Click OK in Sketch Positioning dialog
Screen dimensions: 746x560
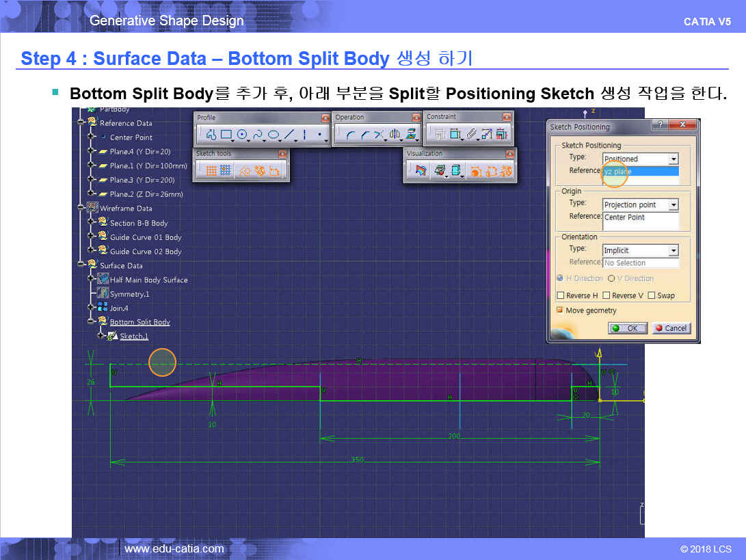[627, 328]
